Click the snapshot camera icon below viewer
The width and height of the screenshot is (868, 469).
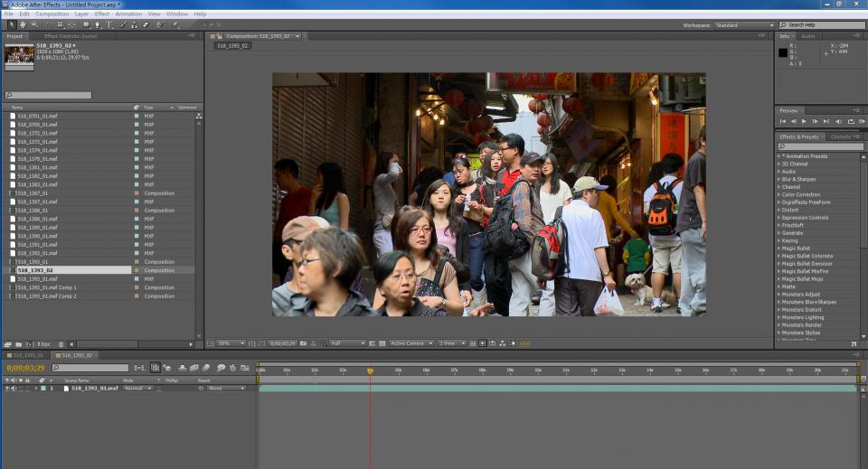302,343
